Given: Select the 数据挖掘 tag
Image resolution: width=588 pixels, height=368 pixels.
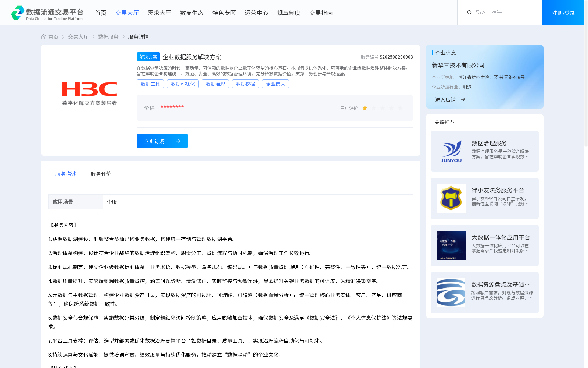Looking at the screenshot, I should (x=245, y=84).
